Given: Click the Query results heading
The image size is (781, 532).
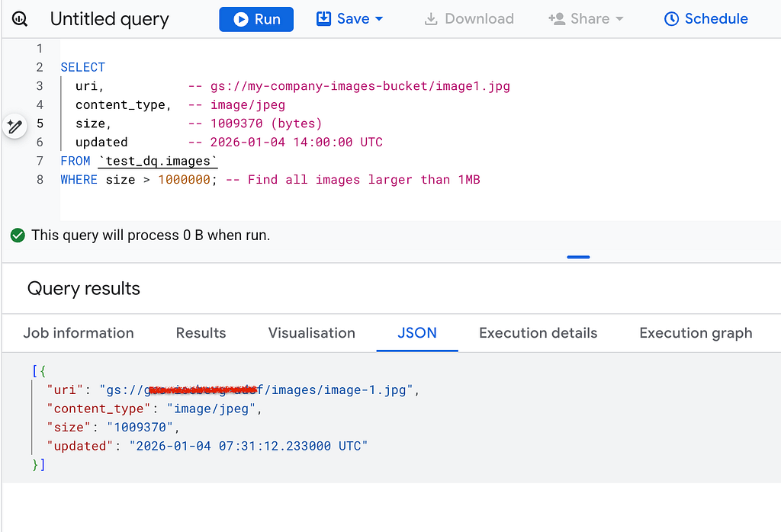Looking at the screenshot, I should coord(84,289).
